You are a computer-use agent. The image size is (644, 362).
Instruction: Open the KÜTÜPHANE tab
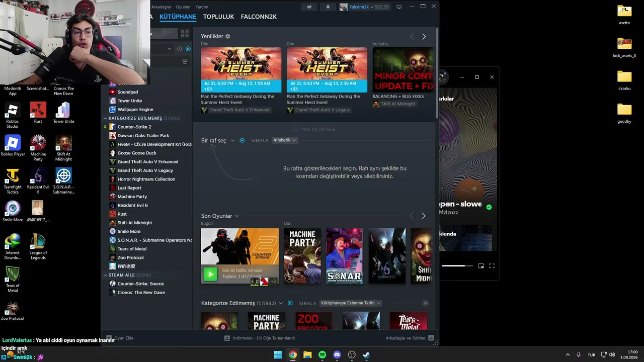[x=178, y=17]
